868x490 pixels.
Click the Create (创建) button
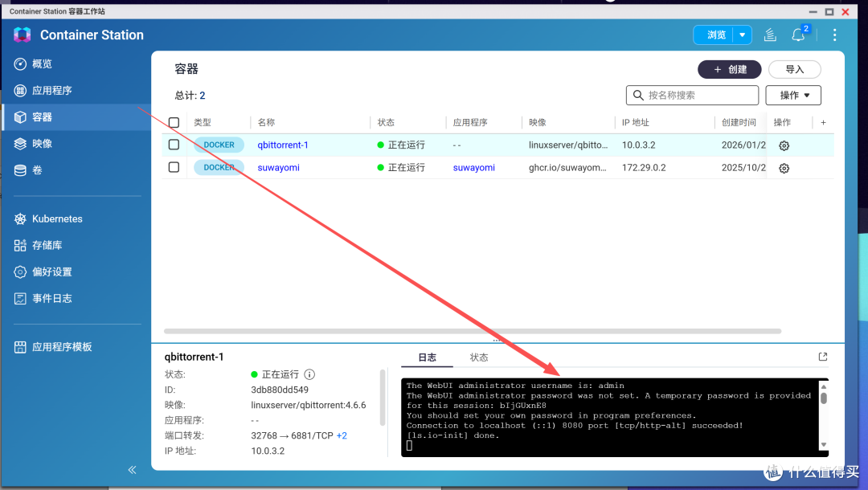[x=730, y=70]
